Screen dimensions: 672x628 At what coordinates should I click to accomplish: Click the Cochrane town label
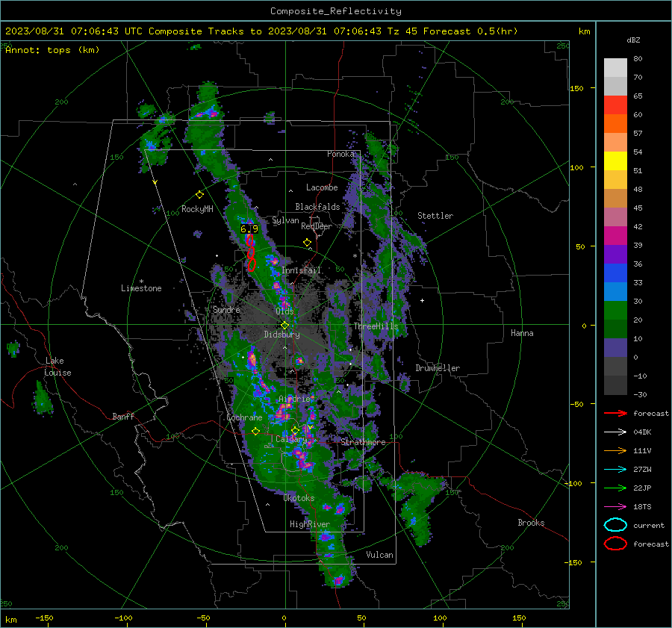click(x=244, y=417)
